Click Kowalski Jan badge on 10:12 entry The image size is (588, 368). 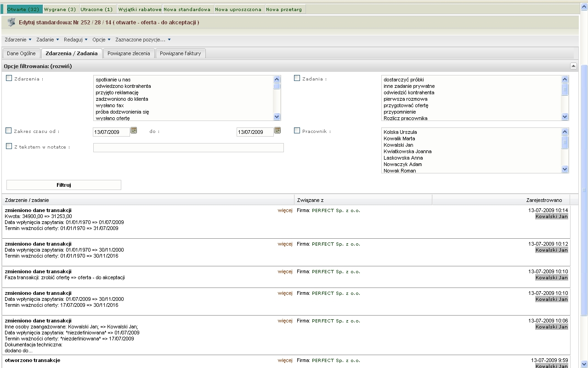click(552, 250)
